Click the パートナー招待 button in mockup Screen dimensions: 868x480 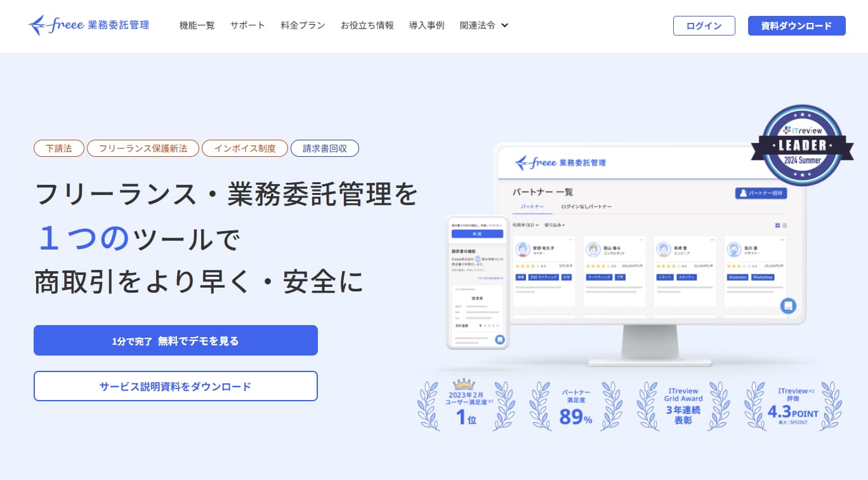pyautogui.click(x=761, y=193)
